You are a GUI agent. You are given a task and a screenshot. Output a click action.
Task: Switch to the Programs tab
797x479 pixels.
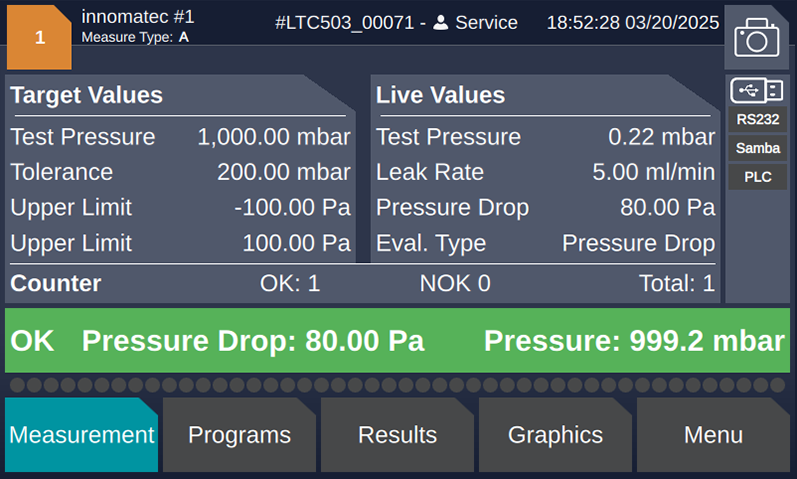click(x=239, y=435)
